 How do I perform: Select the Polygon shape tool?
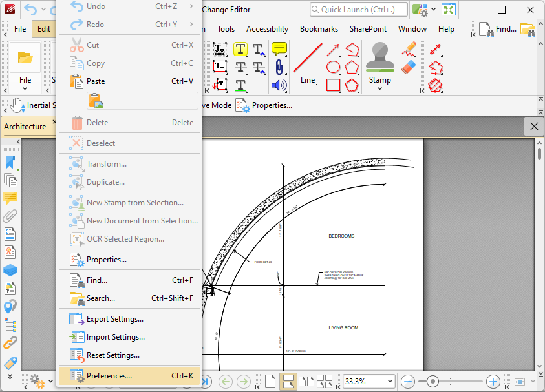point(352,67)
